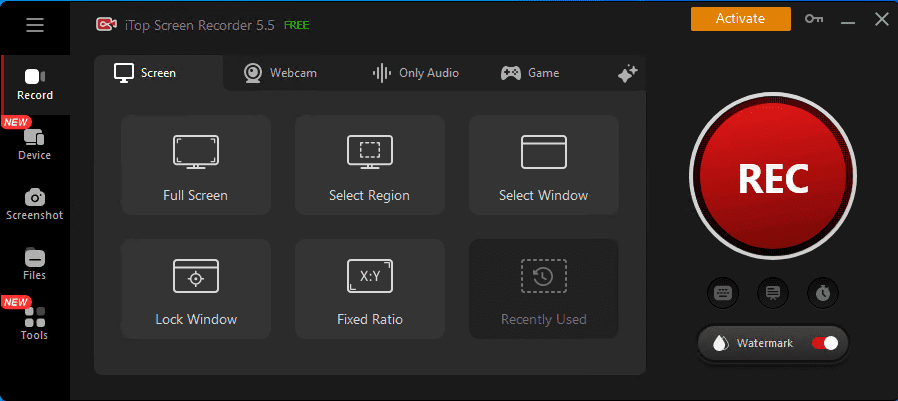Click the sparkle icon beside Game tab
The image size is (898, 401).
pyautogui.click(x=627, y=73)
